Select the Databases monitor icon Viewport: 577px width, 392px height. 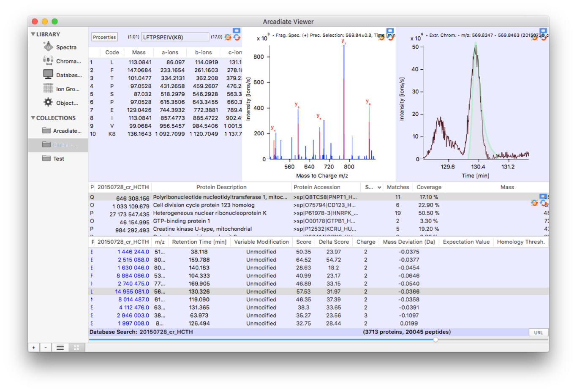(x=48, y=75)
